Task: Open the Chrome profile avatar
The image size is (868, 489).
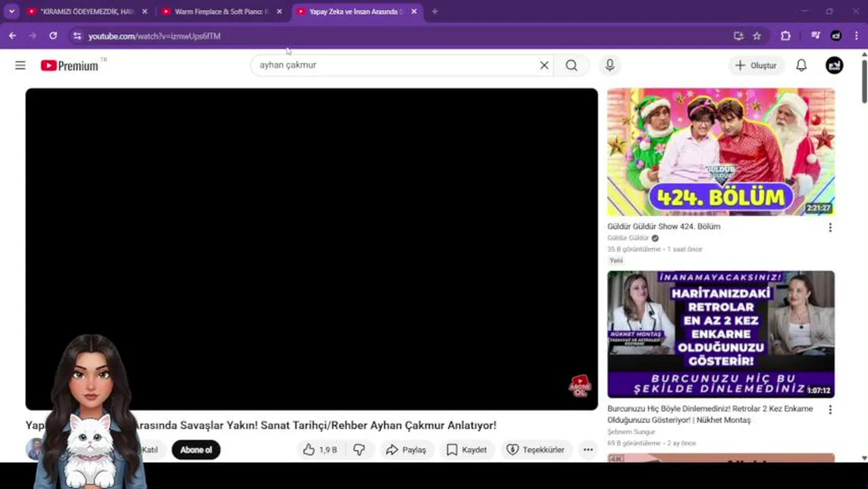Action: pyautogui.click(x=836, y=36)
